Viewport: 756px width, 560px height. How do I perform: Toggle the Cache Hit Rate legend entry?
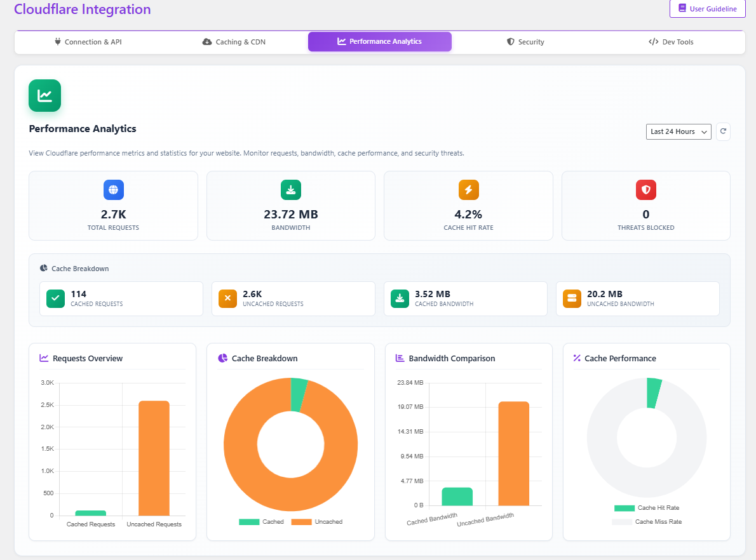click(647, 508)
